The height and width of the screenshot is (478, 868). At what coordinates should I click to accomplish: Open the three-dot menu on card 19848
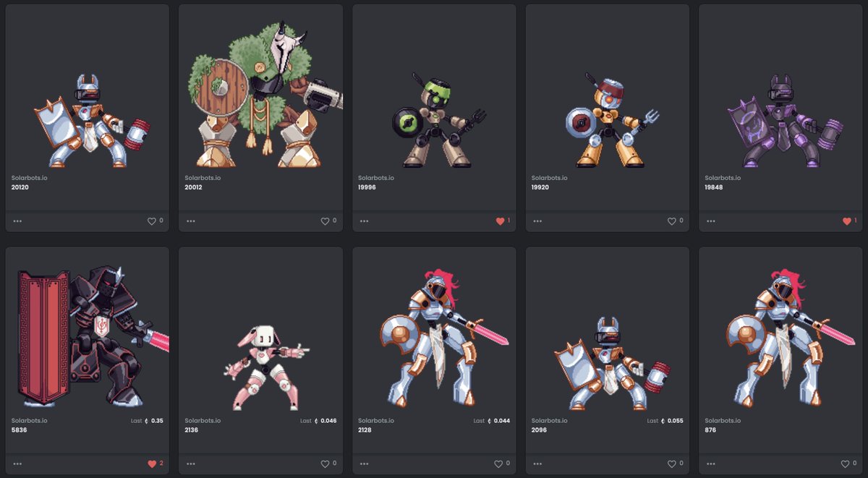[712, 221]
